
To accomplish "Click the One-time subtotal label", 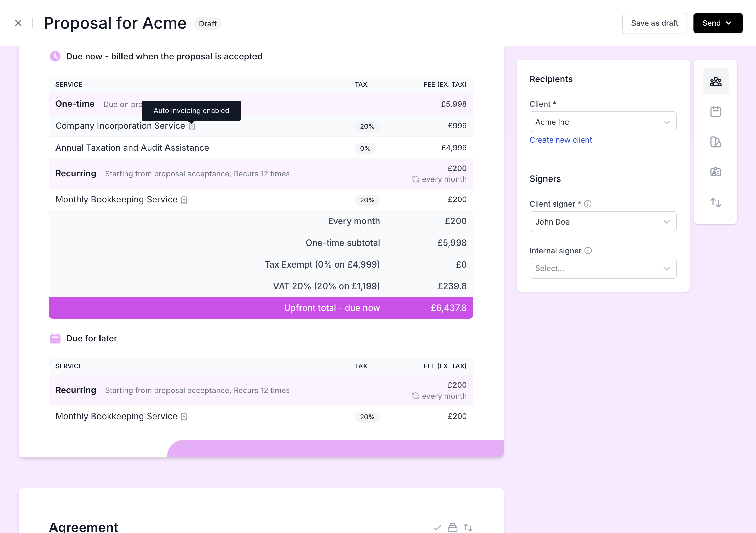I will pyautogui.click(x=343, y=243).
